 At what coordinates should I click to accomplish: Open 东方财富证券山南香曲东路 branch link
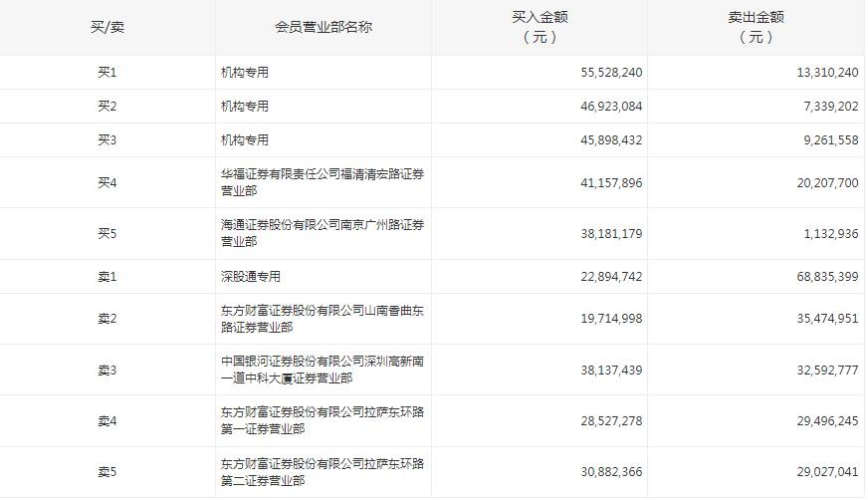[x=322, y=319]
